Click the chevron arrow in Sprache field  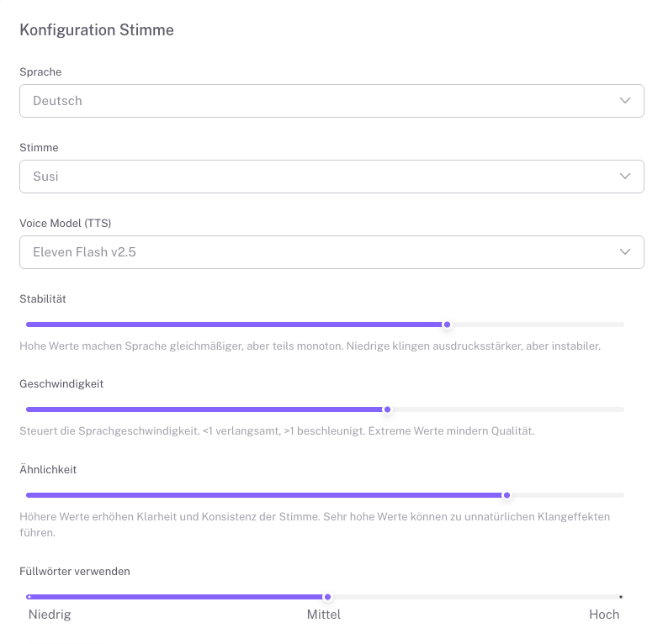625,101
